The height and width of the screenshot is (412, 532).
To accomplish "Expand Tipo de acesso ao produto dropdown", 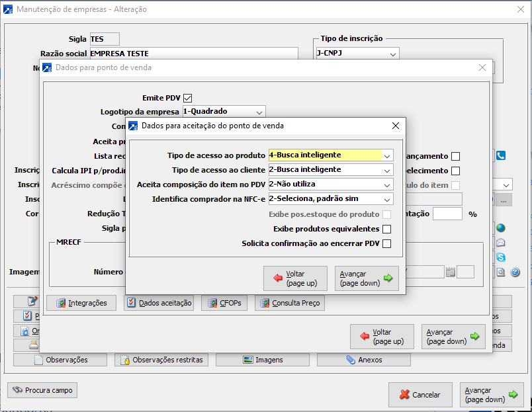I will (x=387, y=155).
